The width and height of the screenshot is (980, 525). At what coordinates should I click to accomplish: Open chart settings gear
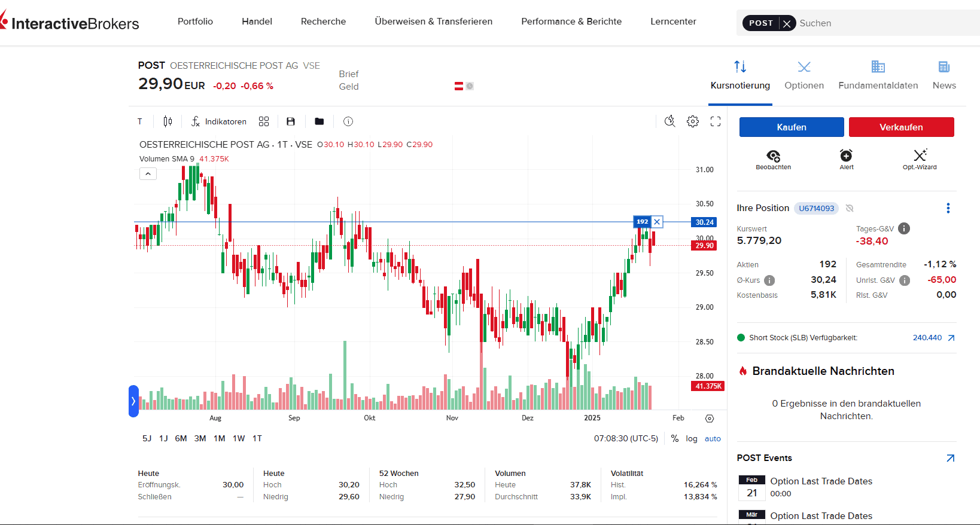click(693, 121)
